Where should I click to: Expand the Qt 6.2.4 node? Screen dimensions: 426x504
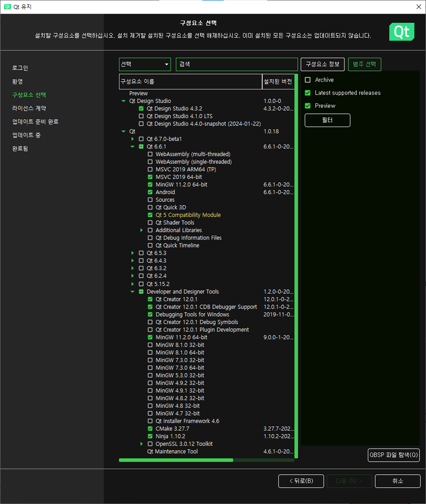[132, 276]
